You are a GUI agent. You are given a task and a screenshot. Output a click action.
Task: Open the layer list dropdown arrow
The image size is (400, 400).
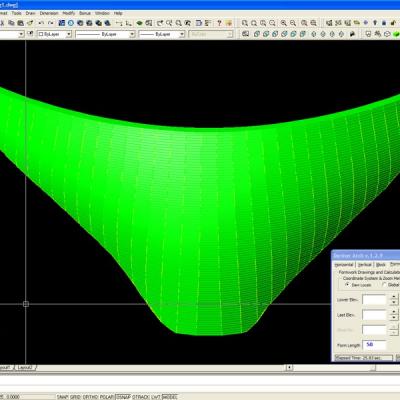click(x=21, y=34)
